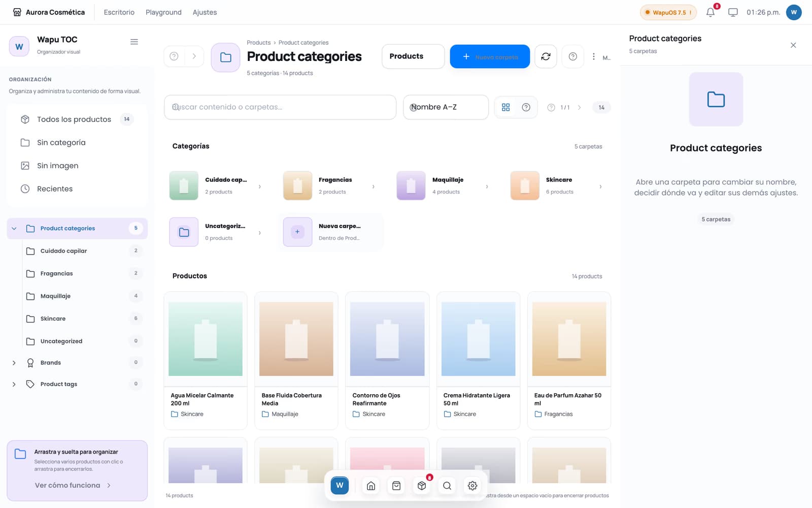Image resolution: width=812 pixels, height=508 pixels.
Task: Click the three-dot more options icon
Action: [x=593, y=56]
